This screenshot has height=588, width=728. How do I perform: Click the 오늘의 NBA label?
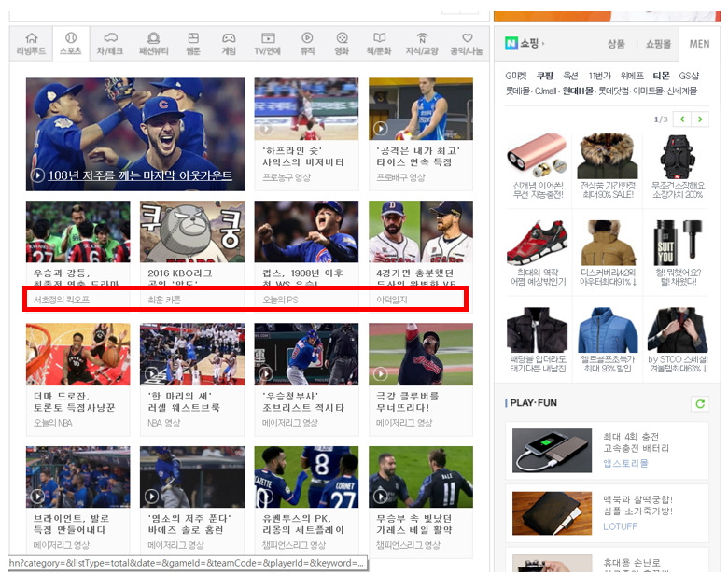point(52,423)
